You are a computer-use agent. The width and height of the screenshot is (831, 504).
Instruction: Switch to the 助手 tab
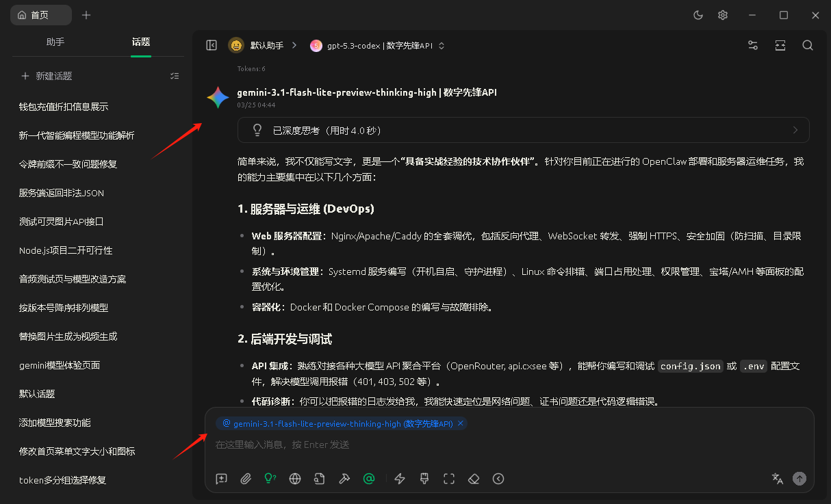[x=55, y=42]
